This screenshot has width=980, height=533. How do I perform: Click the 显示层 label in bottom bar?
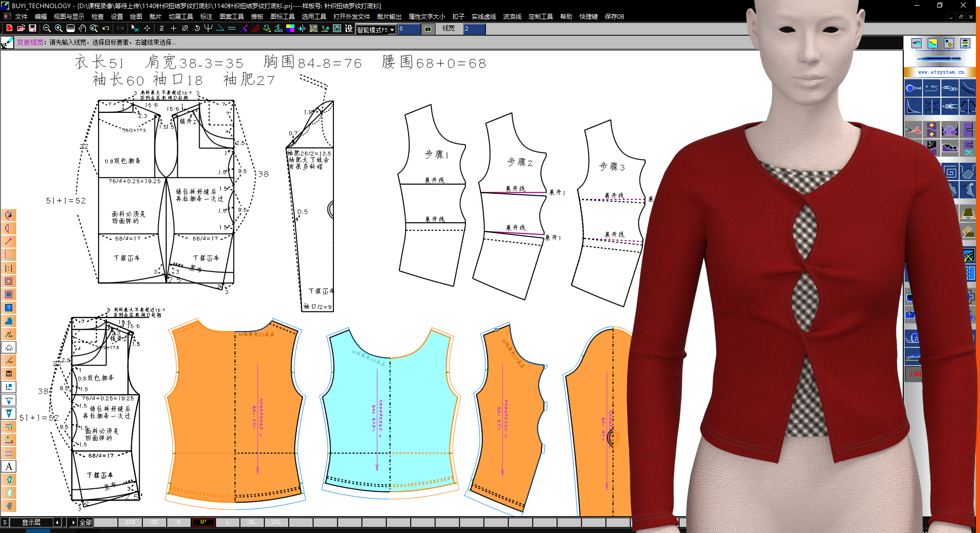(x=31, y=522)
